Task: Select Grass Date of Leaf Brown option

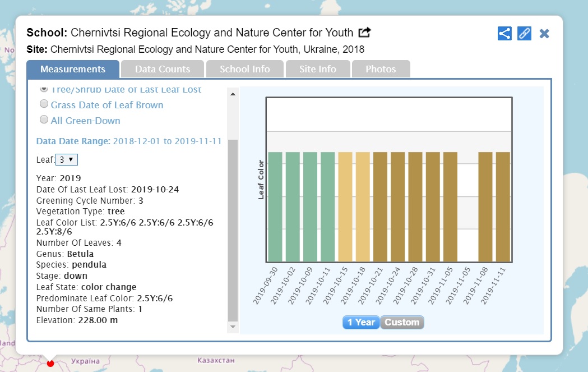Action: click(x=44, y=104)
